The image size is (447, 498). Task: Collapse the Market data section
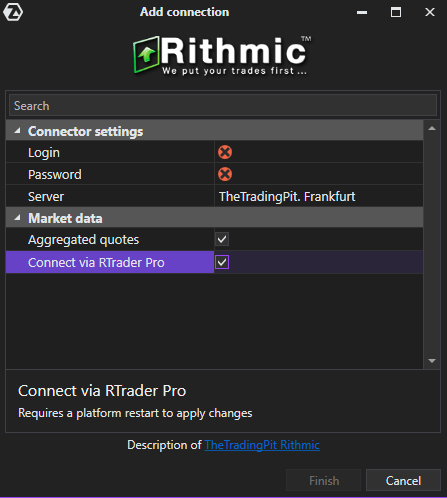click(18, 218)
